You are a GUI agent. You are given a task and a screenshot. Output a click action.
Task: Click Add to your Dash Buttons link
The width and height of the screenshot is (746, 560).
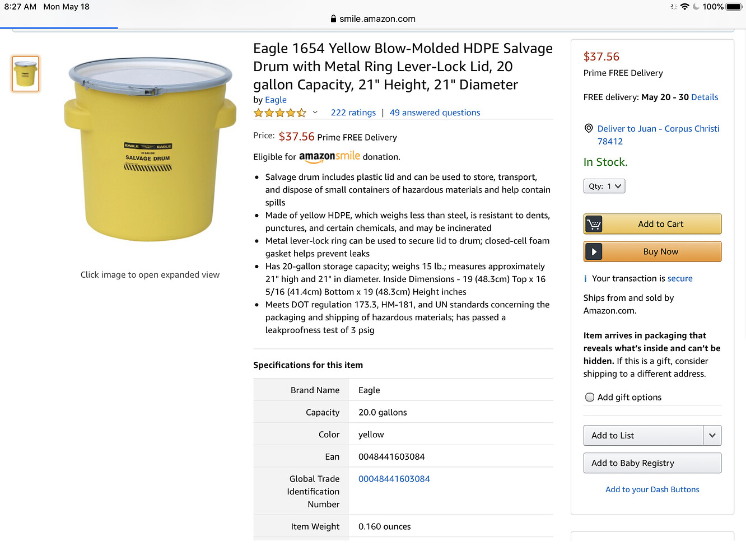click(x=652, y=489)
